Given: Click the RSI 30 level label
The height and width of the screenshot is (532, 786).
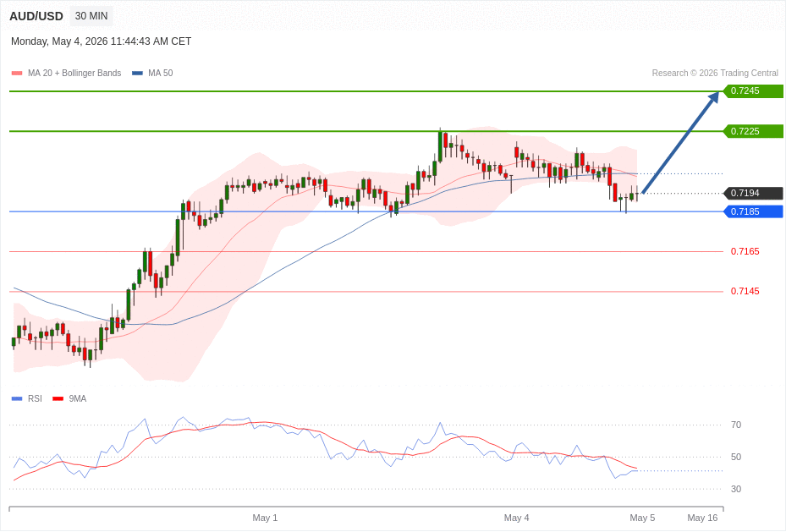Looking at the screenshot, I should pos(736,489).
